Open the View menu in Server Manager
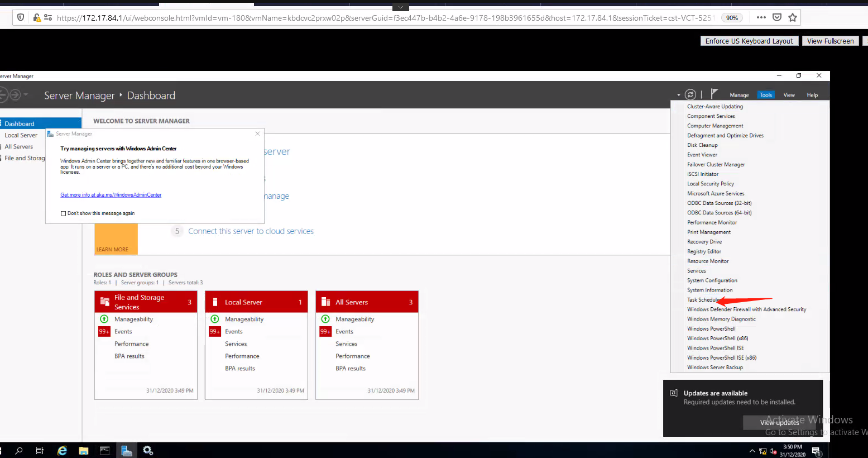 pyautogui.click(x=789, y=95)
